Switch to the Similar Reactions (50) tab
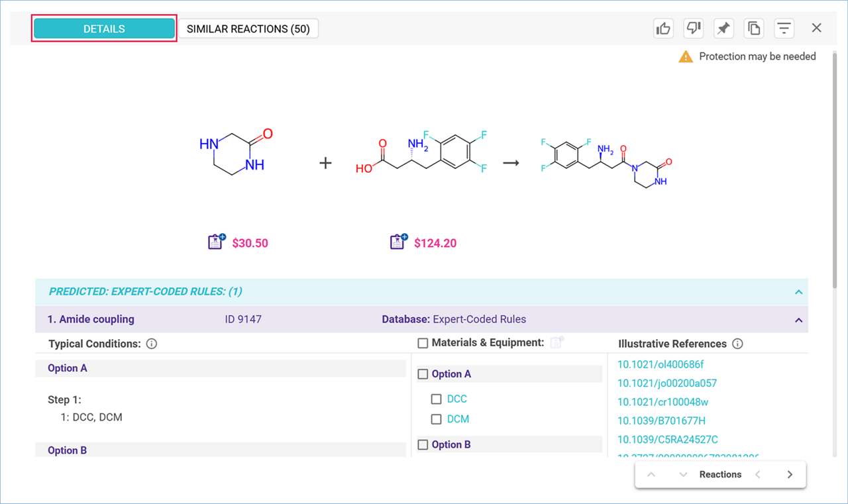The height and width of the screenshot is (504, 848). click(248, 29)
